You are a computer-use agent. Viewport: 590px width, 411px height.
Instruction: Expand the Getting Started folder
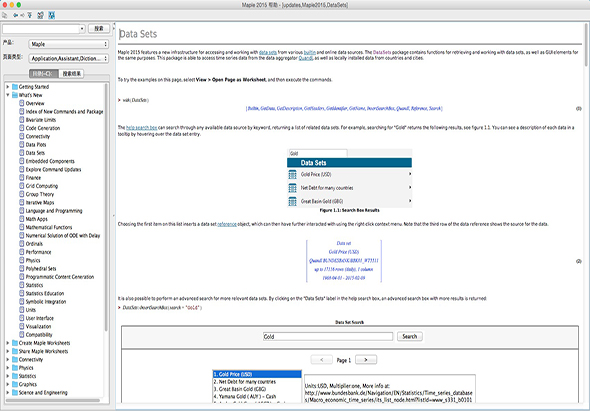pyautogui.click(x=8, y=87)
